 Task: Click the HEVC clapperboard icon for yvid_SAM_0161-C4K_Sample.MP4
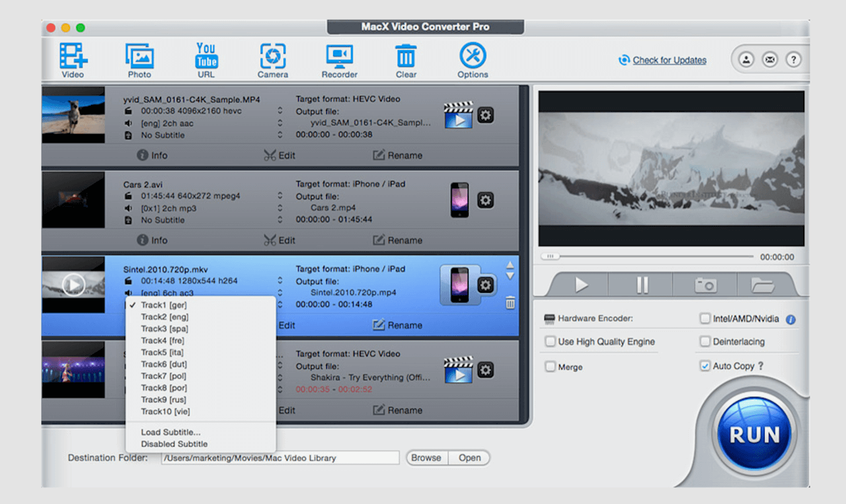(459, 115)
